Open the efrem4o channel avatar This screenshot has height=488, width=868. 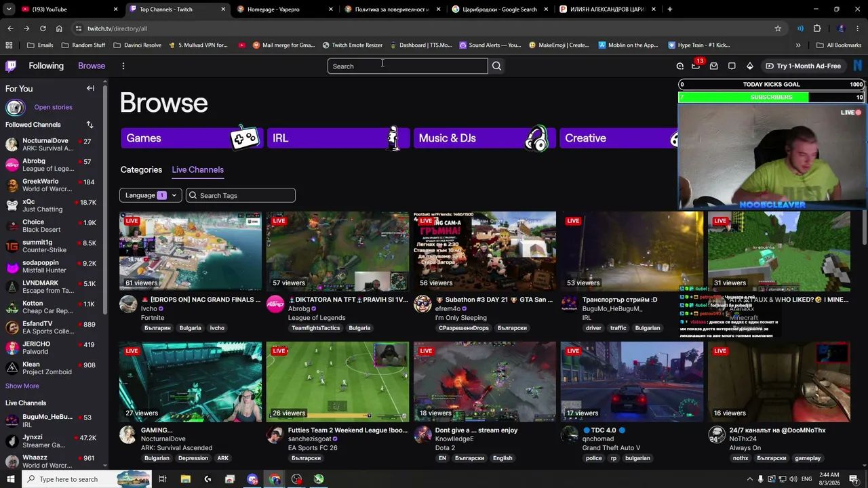(x=422, y=304)
